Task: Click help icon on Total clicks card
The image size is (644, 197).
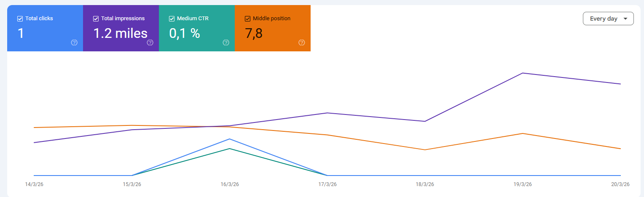Action: point(74,43)
